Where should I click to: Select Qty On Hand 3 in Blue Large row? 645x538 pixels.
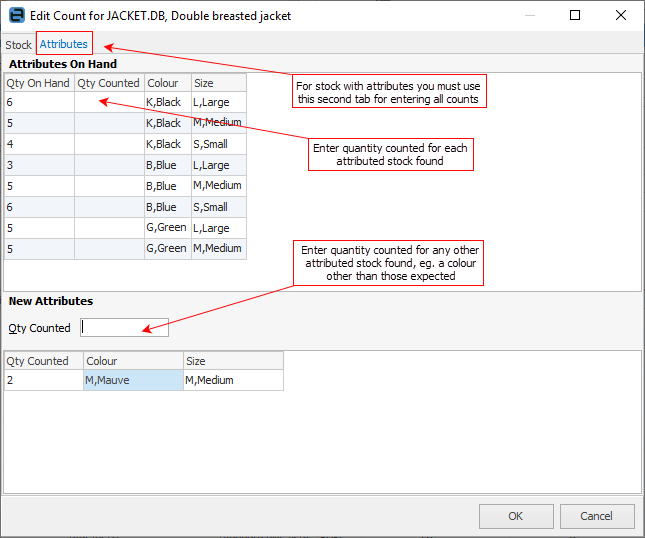point(39,165)
